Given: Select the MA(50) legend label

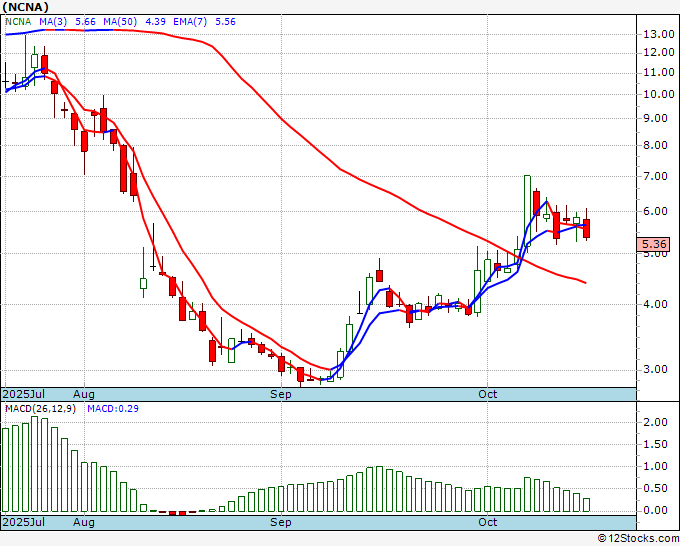Looking at the screenshot, I should point(121,21).
